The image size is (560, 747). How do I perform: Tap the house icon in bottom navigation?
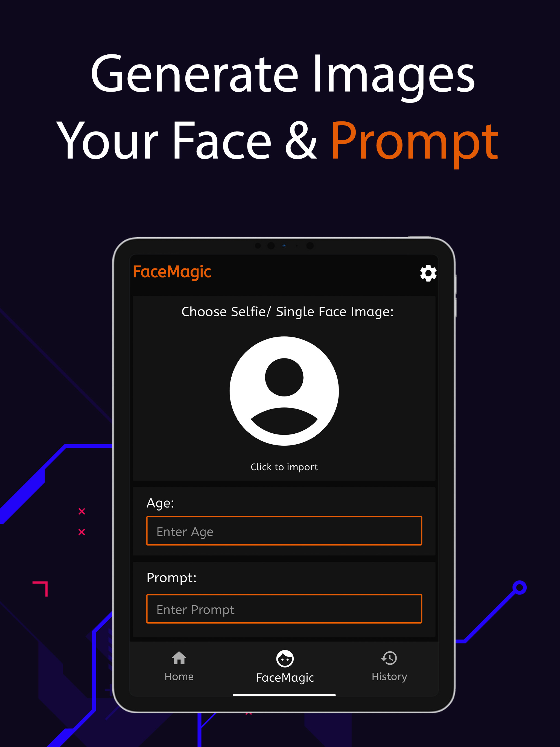coord(179,658)
